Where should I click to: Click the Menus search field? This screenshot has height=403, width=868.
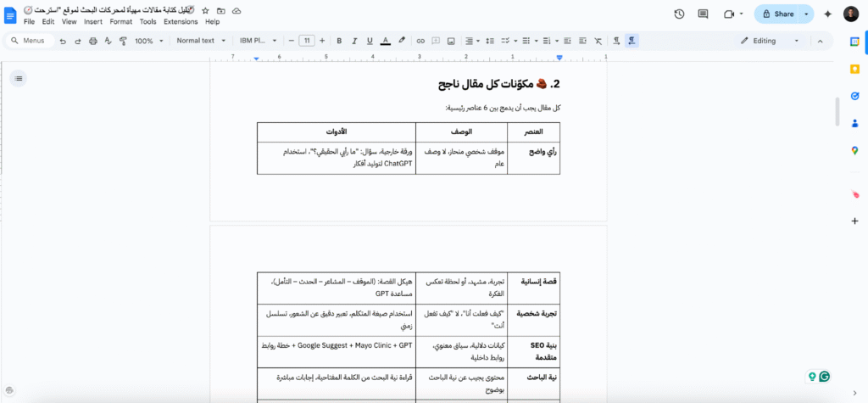point(32,41)
